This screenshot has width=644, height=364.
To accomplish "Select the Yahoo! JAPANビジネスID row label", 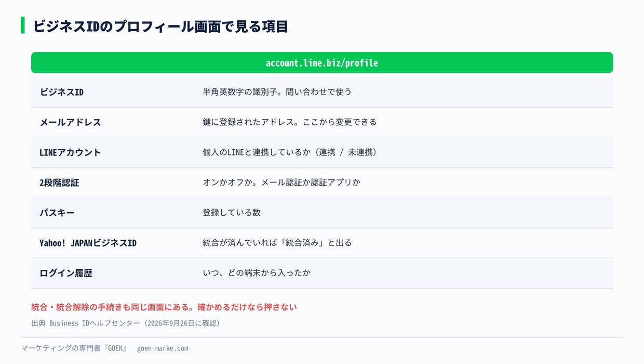I will 88,243.
